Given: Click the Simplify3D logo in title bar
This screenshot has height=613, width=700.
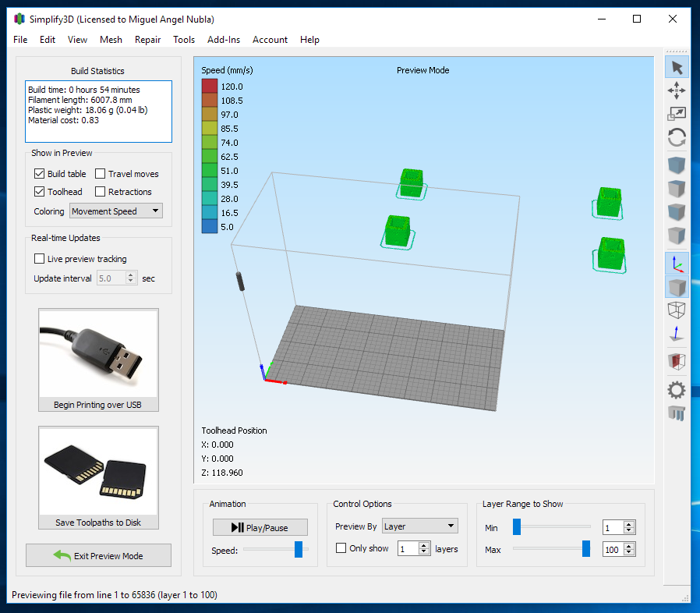Looking at the screenshot, I should point(19,19).
